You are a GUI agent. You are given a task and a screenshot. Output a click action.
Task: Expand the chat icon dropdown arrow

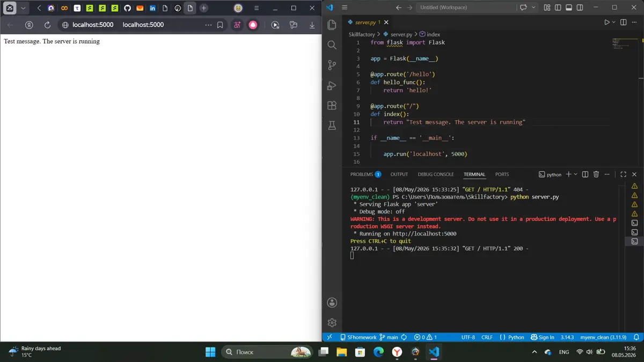tap(533, 8)
